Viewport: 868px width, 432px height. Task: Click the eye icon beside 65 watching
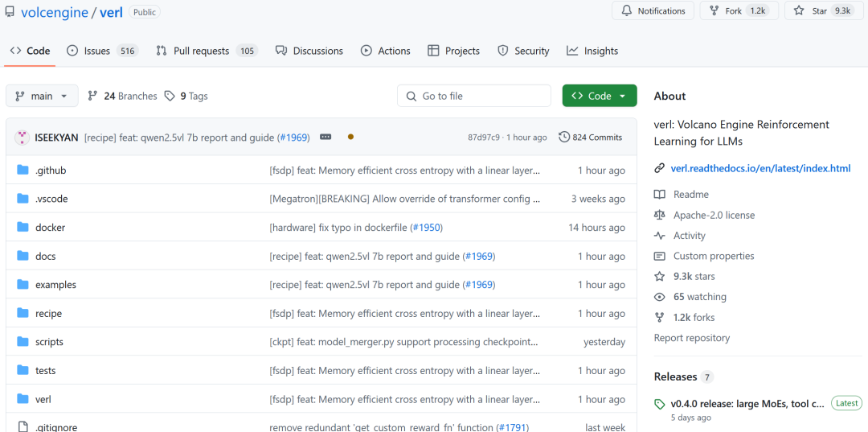[x=659, y=297]
